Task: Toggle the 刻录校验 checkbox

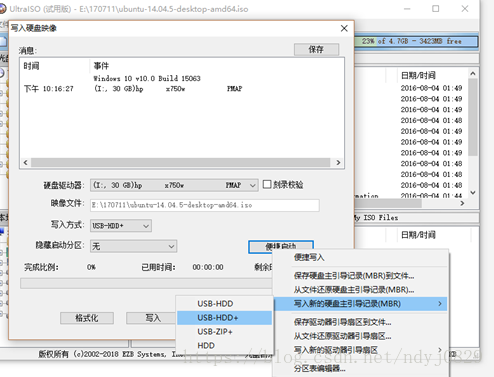Action: coord(267,184)
